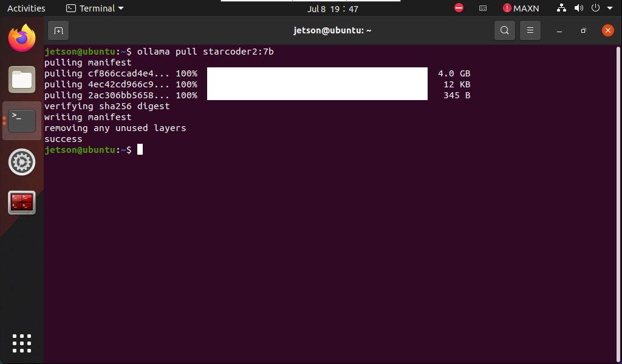622x364 pixels.
Task: Click the 'pulling 2ac306bb5658...' line
Action: [121, 95]
